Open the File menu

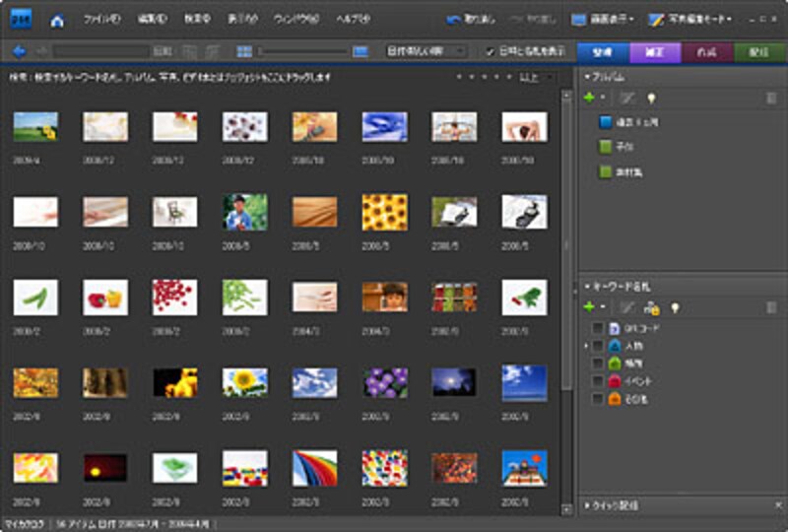[101, 20]
